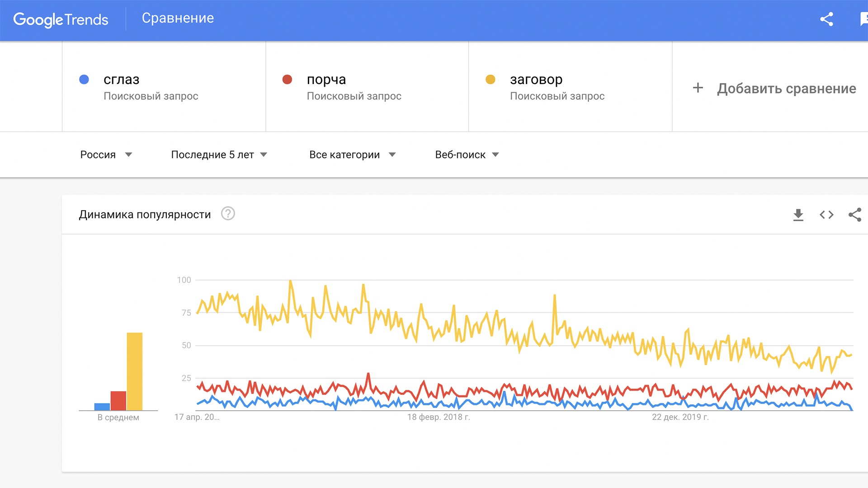Viewport: 868px width, 488px height.
Task: Click the 18 февр. 2018 г. axis label
Action: [439, 417]
